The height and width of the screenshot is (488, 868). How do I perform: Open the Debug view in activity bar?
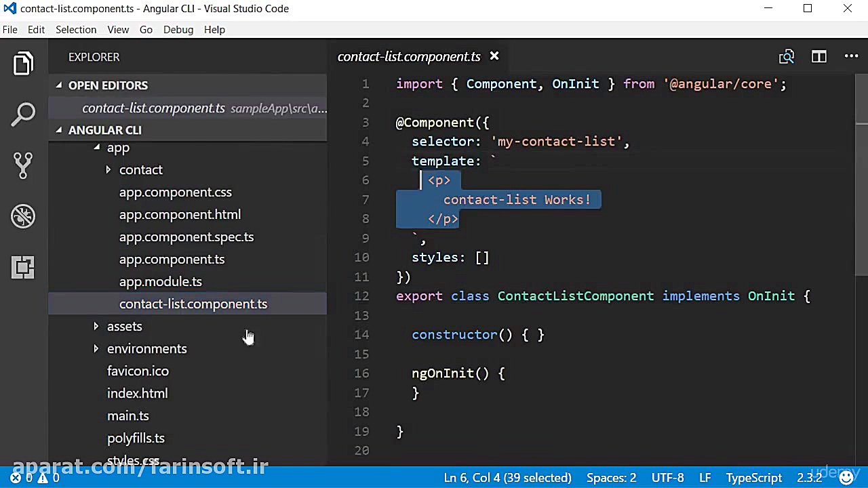click(x=23, y=216)
